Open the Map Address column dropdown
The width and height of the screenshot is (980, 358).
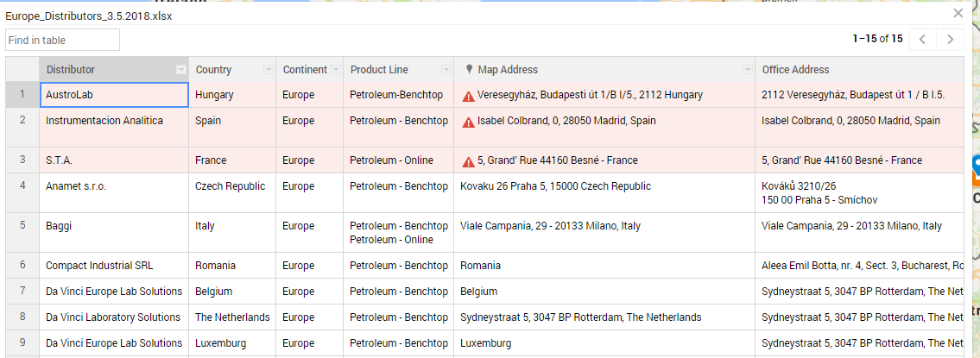(x=748, y=69)
